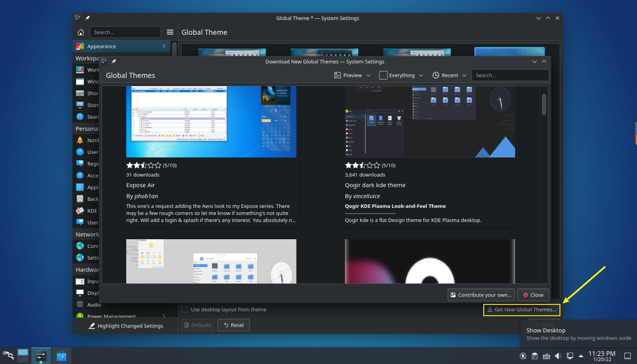
Task: Open clipboard tray icon
Action: click(535, 356)
